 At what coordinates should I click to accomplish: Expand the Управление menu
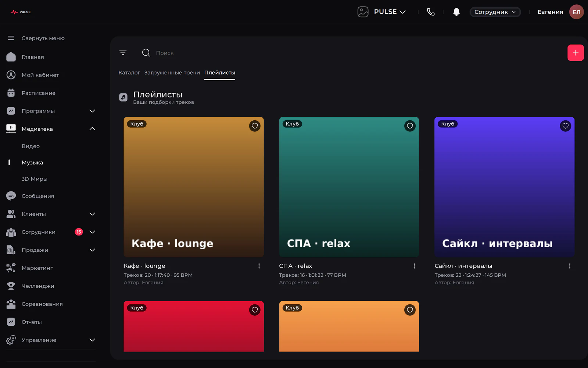click(92, 340)
